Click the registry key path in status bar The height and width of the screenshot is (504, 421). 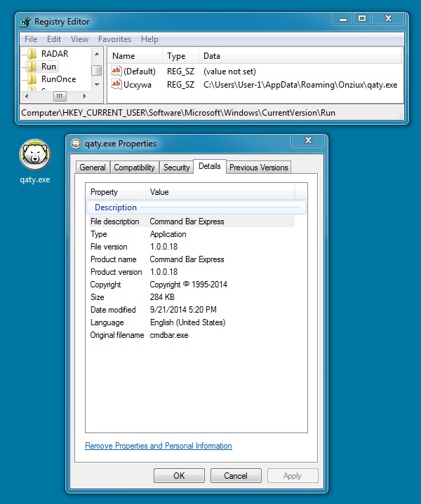point(178,113)
